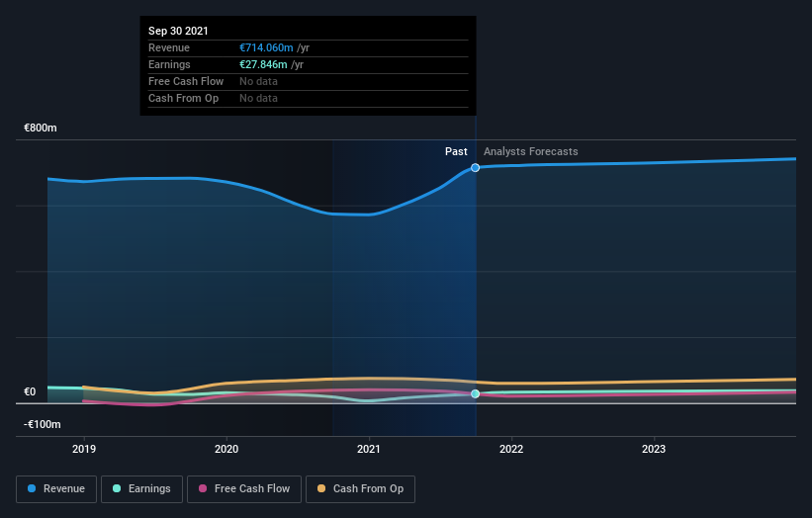Click the -€100m y-axis label
This screenshot has height=518, width=812.
point(42,424)
